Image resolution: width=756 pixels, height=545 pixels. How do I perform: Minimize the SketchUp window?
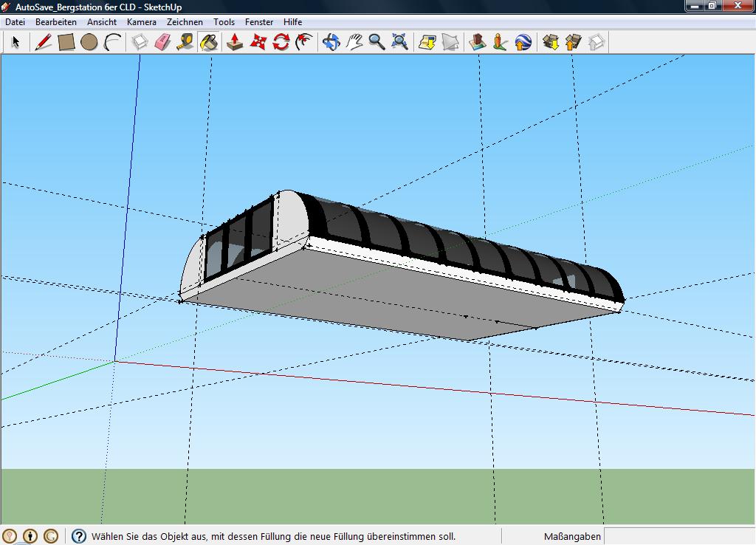tap(695, 6)
